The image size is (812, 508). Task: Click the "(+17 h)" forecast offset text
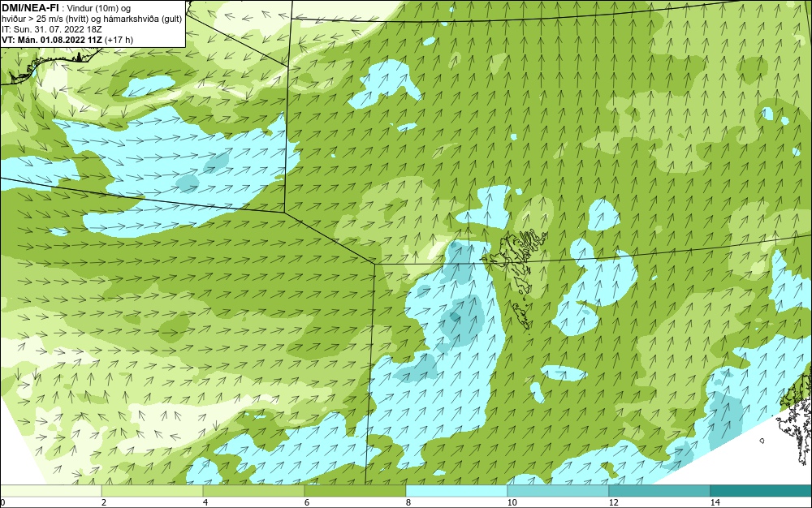119,40
